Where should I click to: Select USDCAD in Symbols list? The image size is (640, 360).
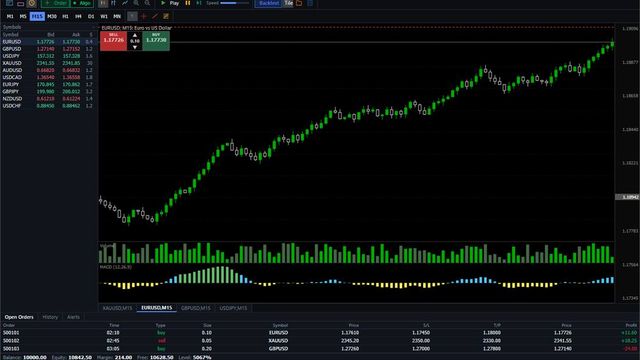click(49, 77)
